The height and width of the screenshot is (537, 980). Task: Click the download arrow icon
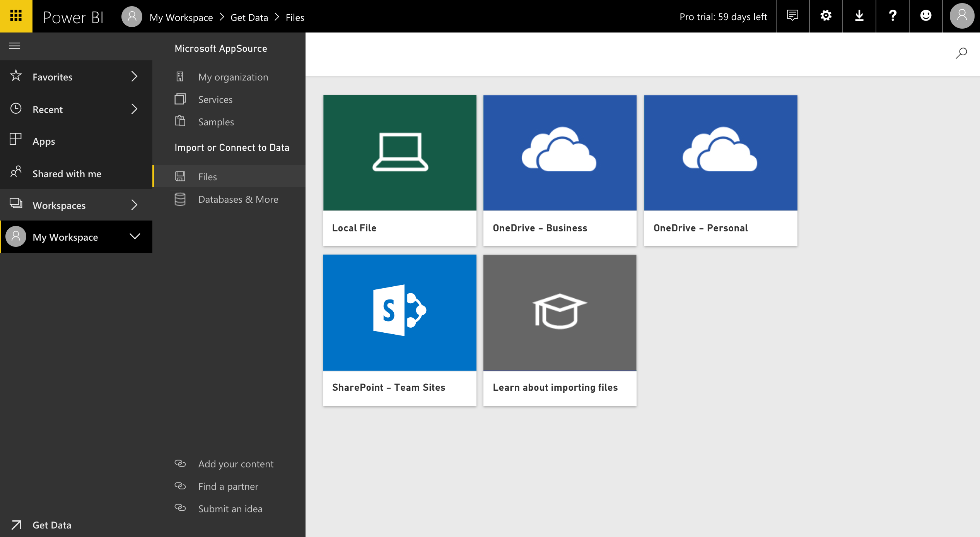859,16
